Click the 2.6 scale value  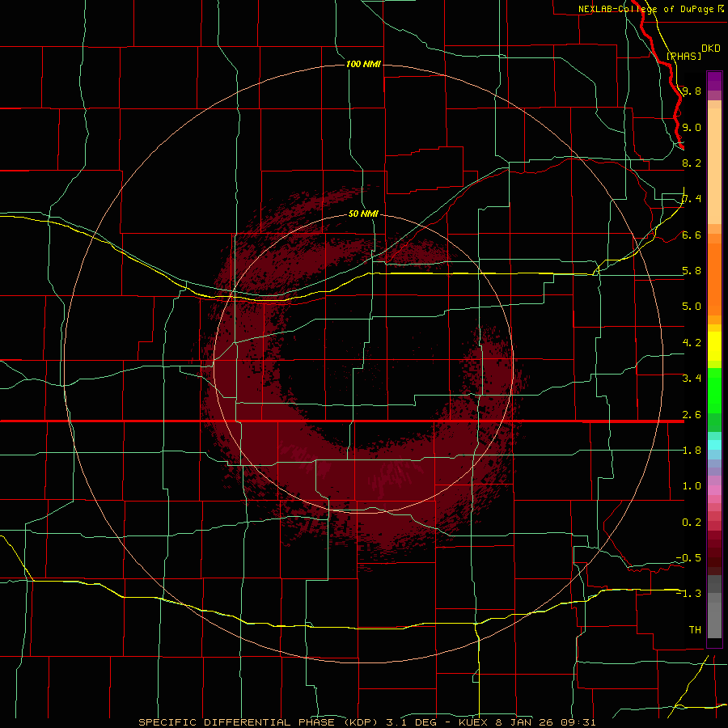point(692,415)
